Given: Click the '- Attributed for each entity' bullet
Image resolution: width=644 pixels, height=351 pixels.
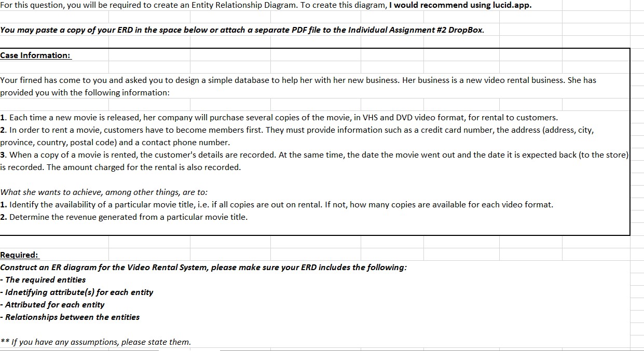Looking at the screenshot, I should pyautogui.click(x=52, y=305).
